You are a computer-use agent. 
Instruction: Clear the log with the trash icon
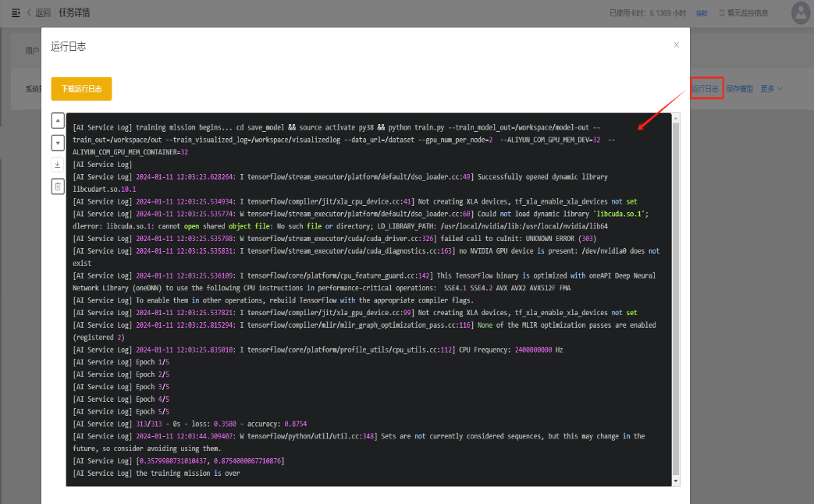point(58,186)
